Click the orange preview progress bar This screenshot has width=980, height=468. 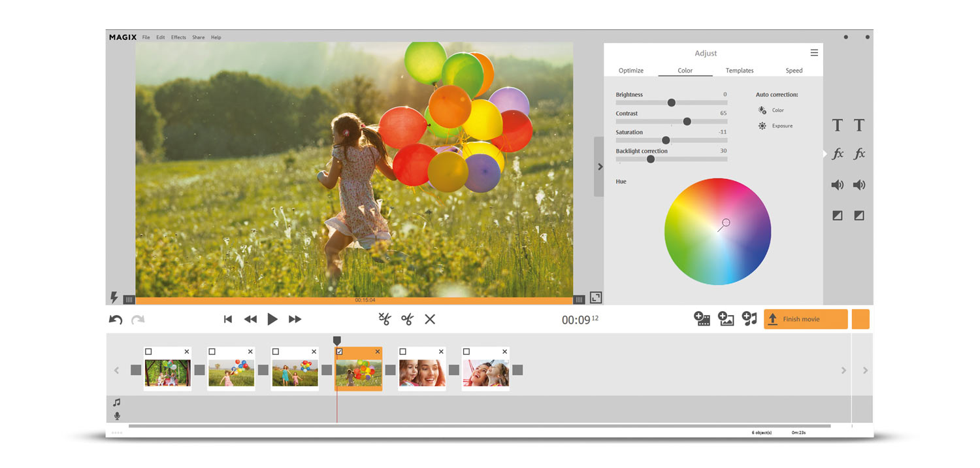(x=354, y=300)
